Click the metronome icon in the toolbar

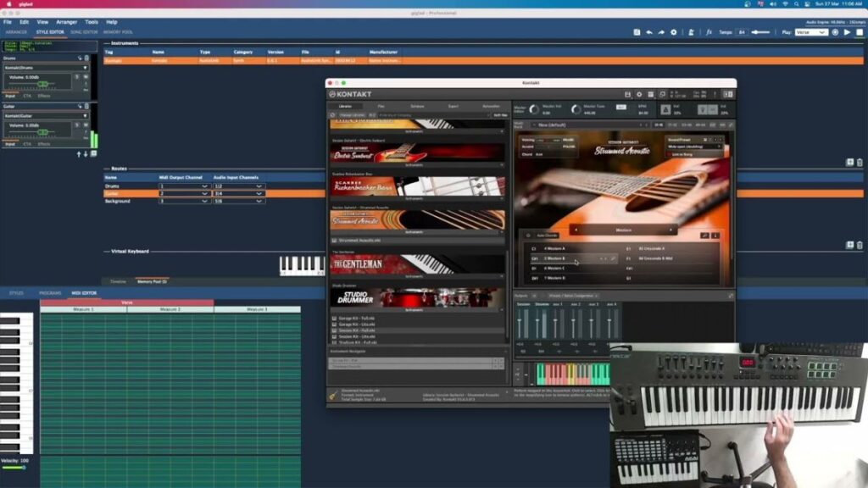click(x=693, y=31)
